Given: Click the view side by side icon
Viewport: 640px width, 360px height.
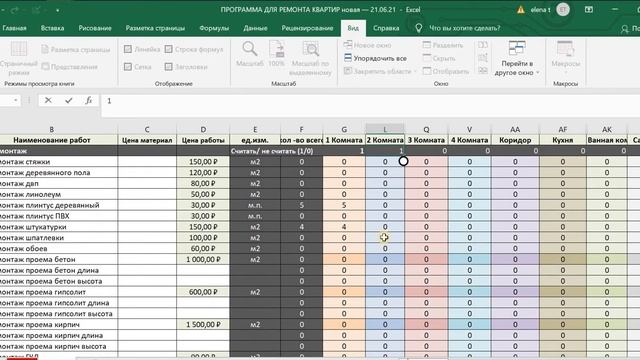Looking at the screenshot, I should [483, 45].
